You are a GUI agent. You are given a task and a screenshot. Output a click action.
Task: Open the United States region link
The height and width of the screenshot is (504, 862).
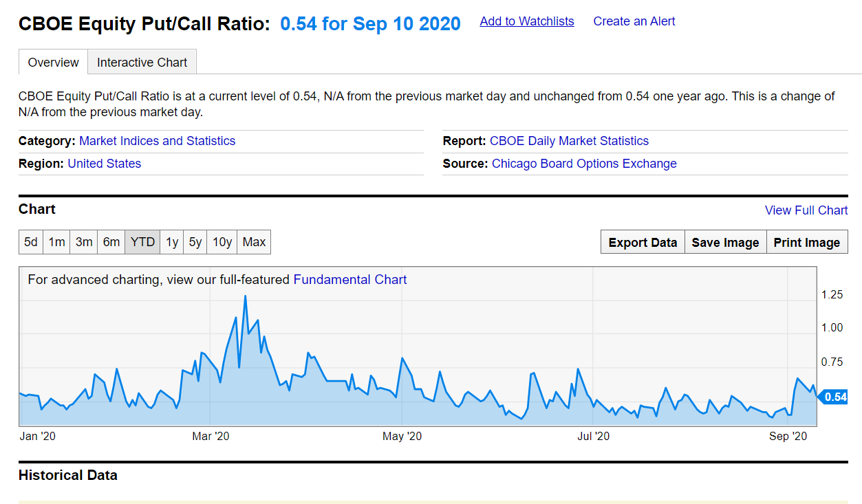pyautogui.click(x=105, y=164)
